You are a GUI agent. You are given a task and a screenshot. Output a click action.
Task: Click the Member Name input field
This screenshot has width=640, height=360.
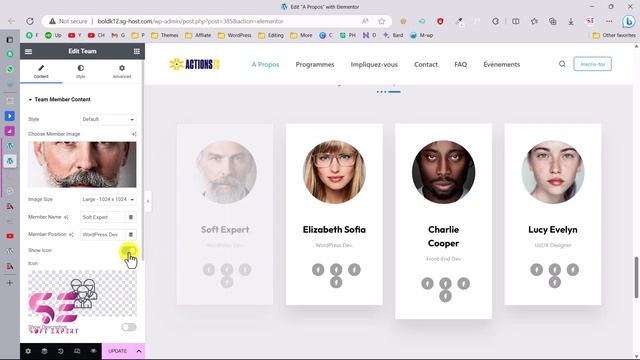pyautogui.click(x=102, y=217)
